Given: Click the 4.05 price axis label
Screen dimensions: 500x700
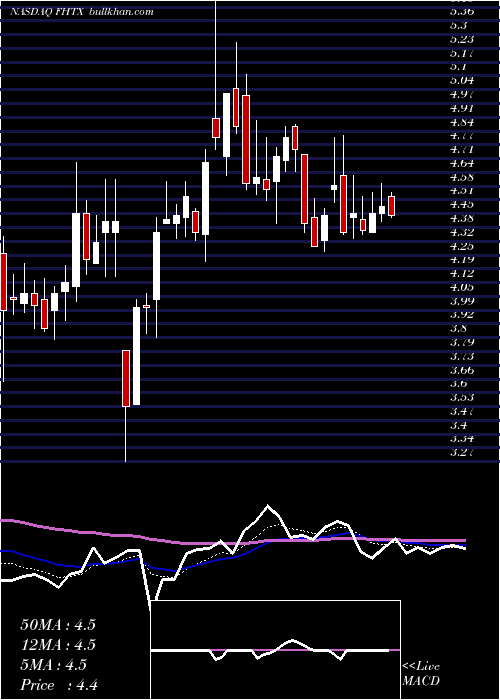Looking at the screenshot, I should tap(462, 287).
